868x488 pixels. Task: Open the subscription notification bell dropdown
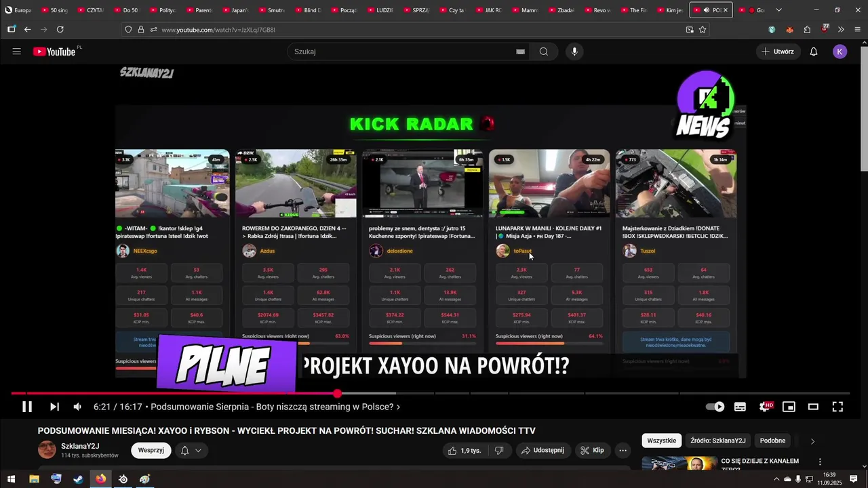(191, 450)
